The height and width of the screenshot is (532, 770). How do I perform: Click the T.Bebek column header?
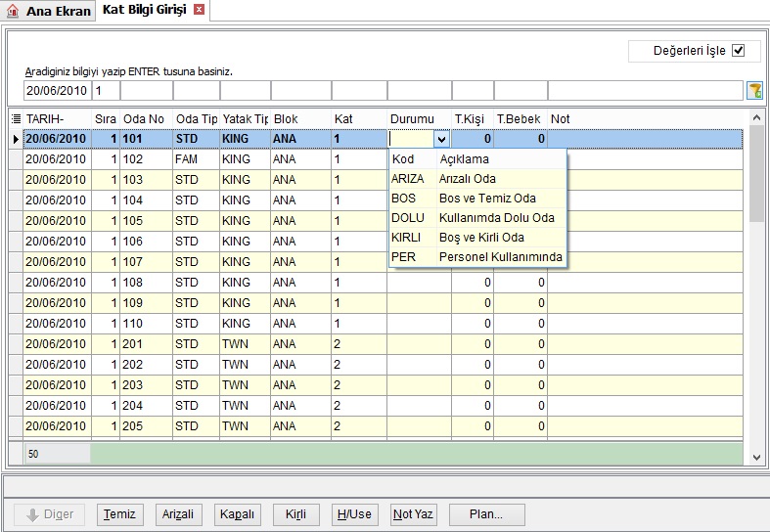(521, 118)
